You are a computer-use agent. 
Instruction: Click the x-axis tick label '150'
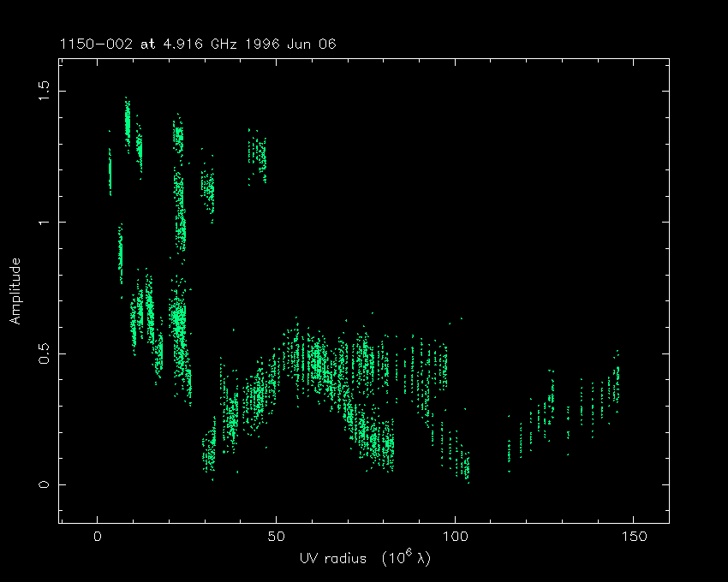[633, 537]
